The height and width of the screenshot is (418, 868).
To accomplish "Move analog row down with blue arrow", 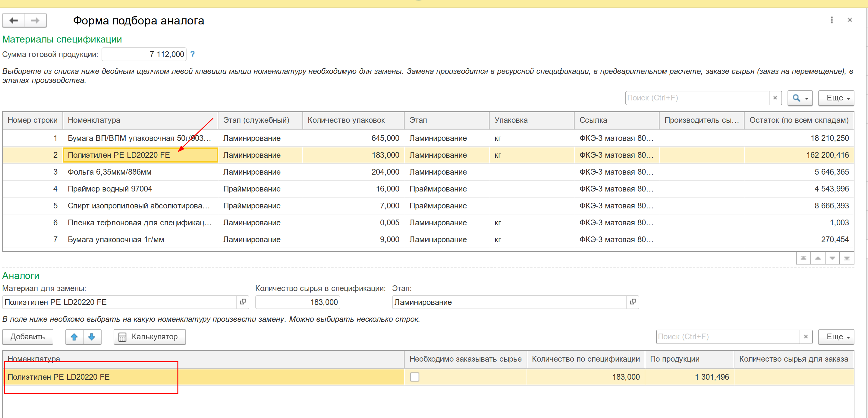I will pos(92,337).
